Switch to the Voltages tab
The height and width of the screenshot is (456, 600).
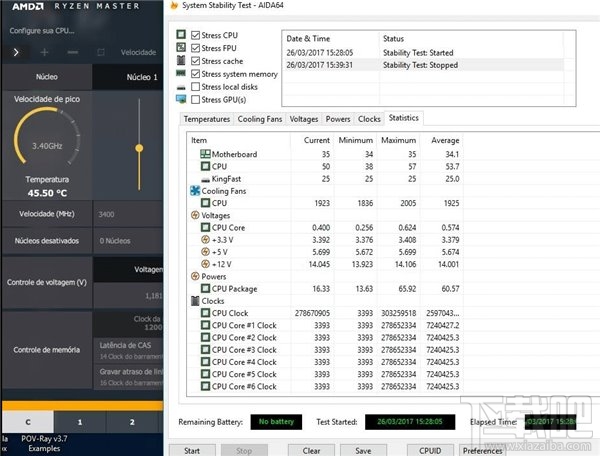303,119
